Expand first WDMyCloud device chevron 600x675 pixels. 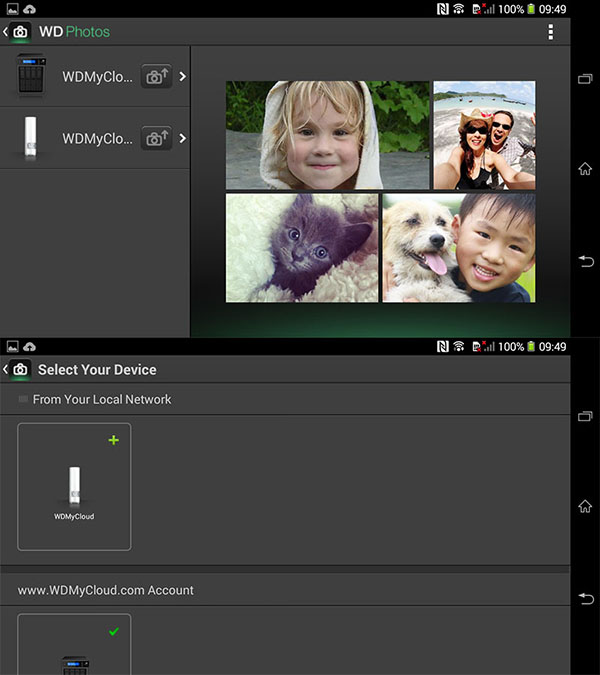click(182, 77)
